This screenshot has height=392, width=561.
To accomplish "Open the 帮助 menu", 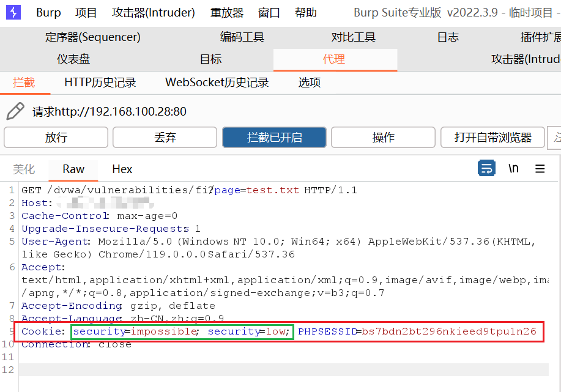I will click(305, 12).
